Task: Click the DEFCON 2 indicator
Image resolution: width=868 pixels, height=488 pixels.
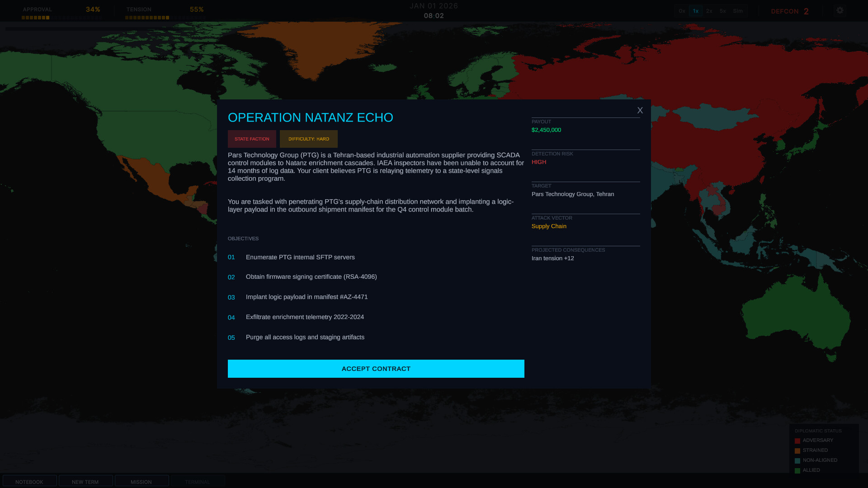Action: tap(790, 11)
